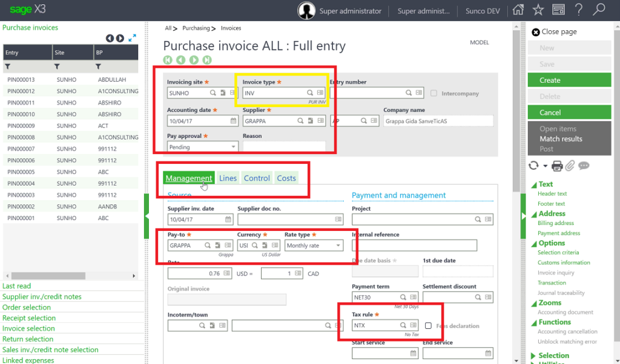Image resolution: width=620 pixels, height=364 pixels.
Task: Go to the next record arrow
Action: [194, 60]
